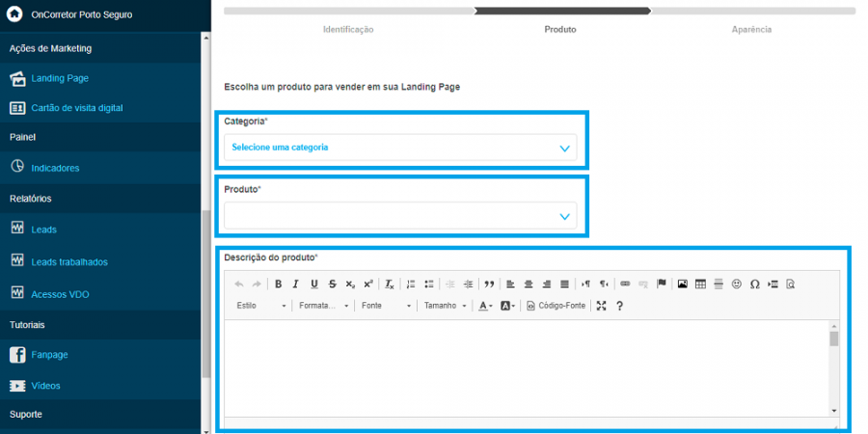Expand the Estilo style dropdown
The image size is (868, 434).
pyautogui.click(x=261, y=306)
